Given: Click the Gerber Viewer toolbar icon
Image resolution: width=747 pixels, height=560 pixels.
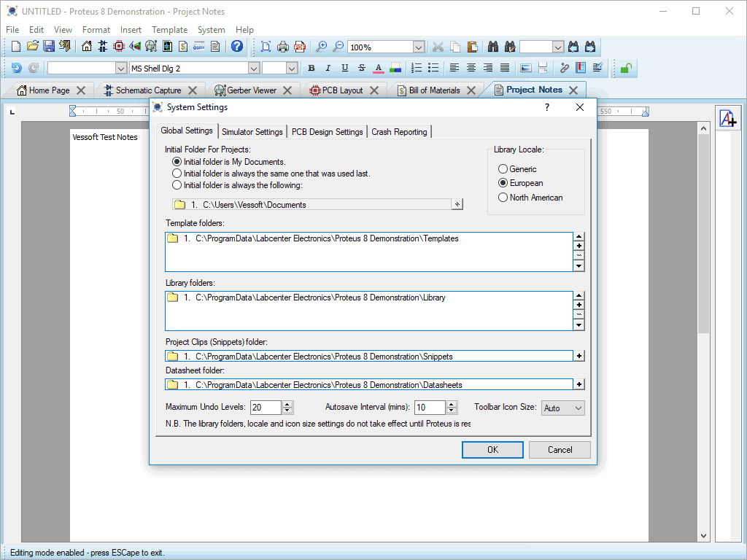Looking at the screenshot, I should [151, 47].
